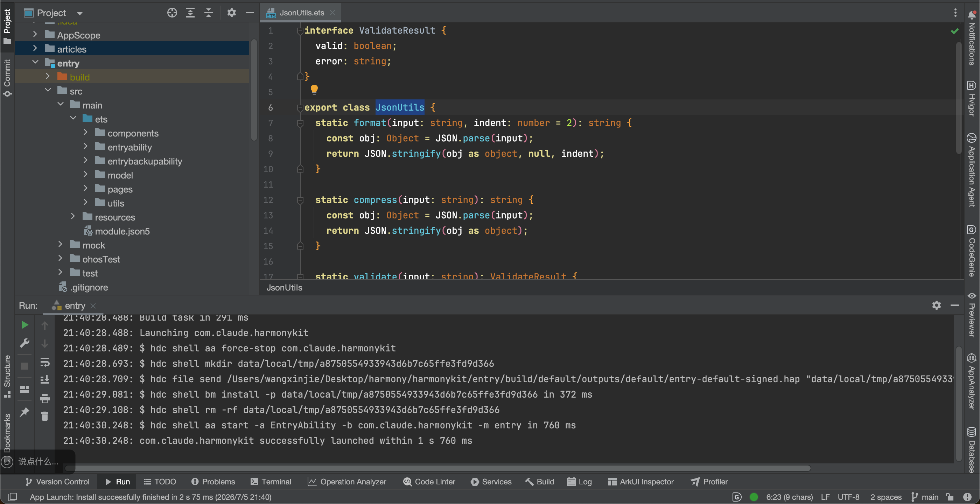Close the JsonUtils.ets tab
This screenshot has width=980, height=504.
point(332,13)
